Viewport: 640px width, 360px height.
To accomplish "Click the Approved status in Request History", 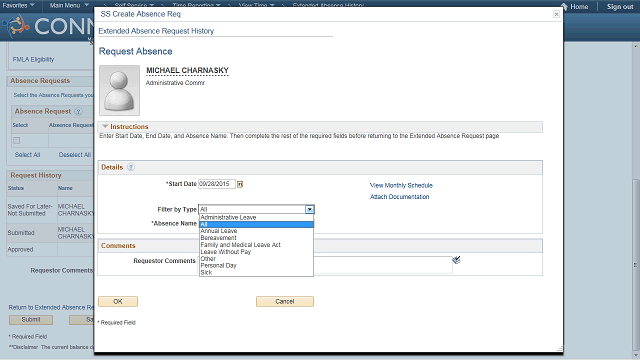I will [x=20, y=249].
